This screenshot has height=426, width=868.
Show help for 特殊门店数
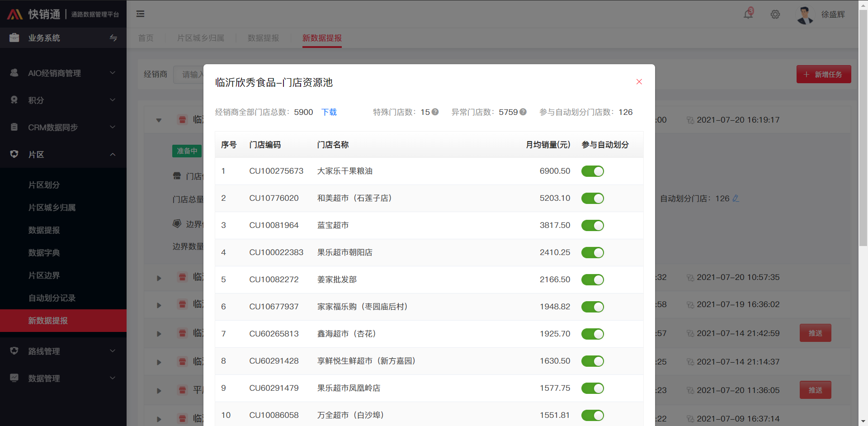pyautogui.click(x=435, y=112)
